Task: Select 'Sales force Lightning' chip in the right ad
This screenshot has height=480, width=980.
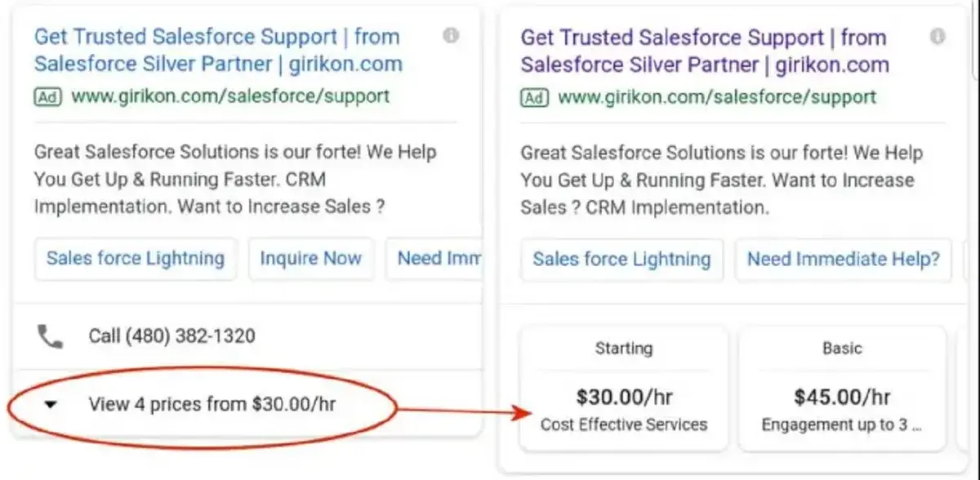Action: [621, 260]
